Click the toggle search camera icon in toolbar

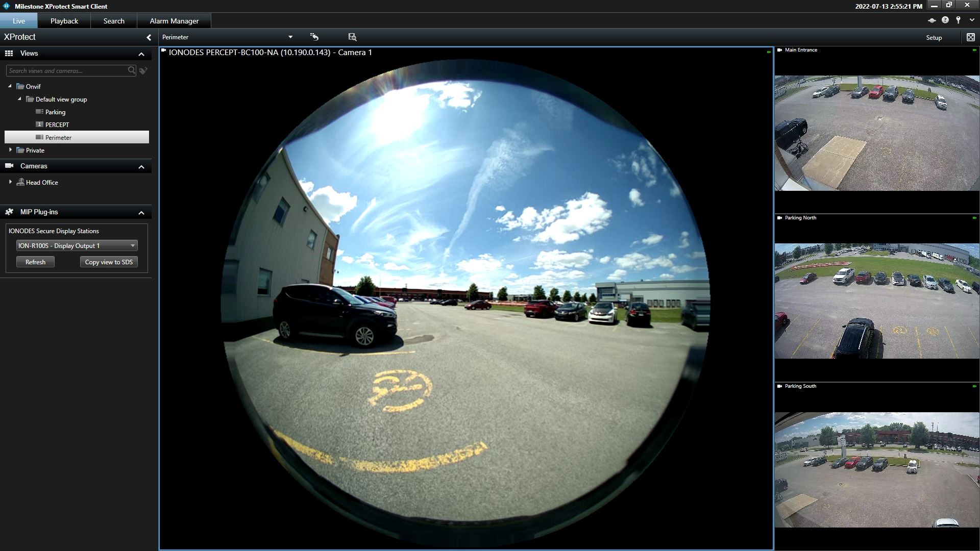(352, 37)
